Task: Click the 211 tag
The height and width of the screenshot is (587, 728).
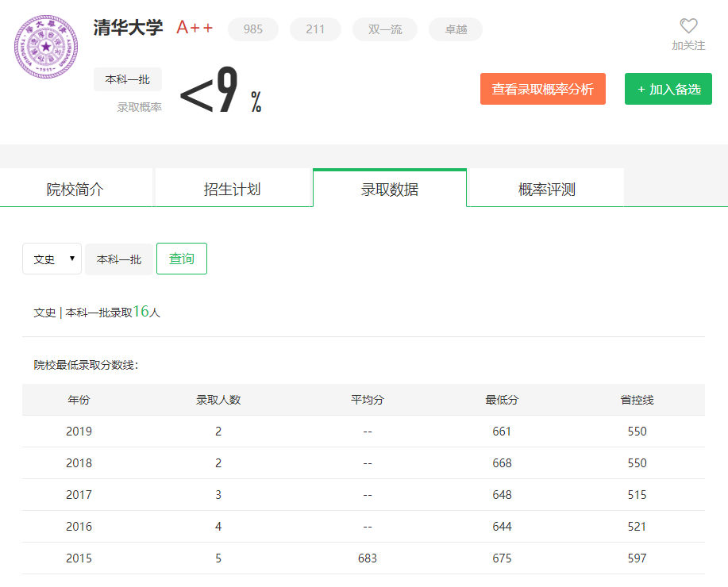Action: (x=315, y=29)
